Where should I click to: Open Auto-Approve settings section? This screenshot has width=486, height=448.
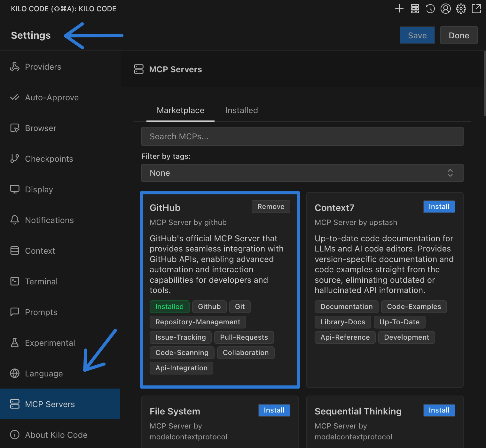pos(60,97)
